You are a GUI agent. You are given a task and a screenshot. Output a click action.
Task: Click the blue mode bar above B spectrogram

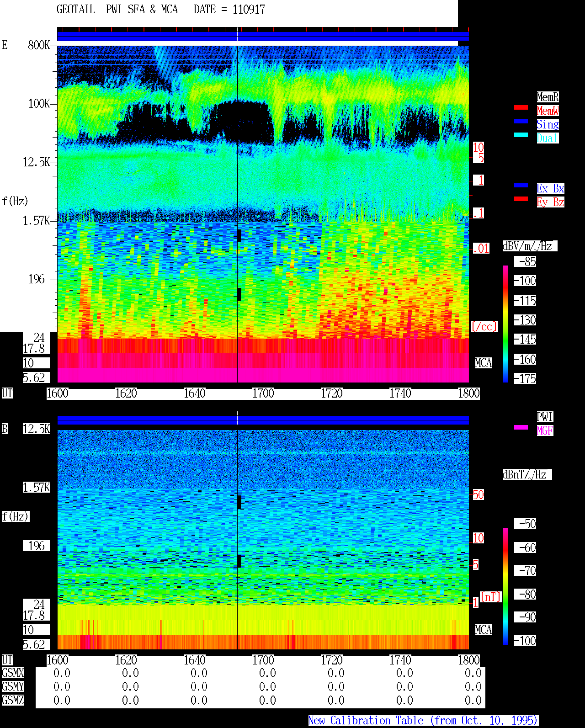click(263, 420)
